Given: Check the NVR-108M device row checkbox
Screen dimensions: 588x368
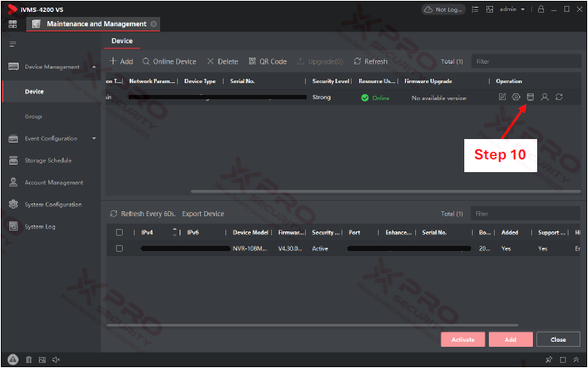Looking at the screenshot, I should pyautogui.click(x=119, y=248).
